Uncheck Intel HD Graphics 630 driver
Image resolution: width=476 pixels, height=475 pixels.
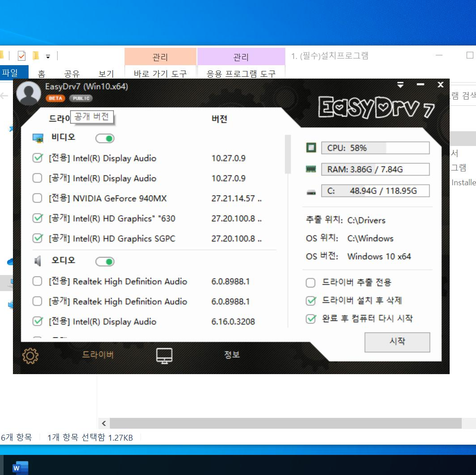38,218
